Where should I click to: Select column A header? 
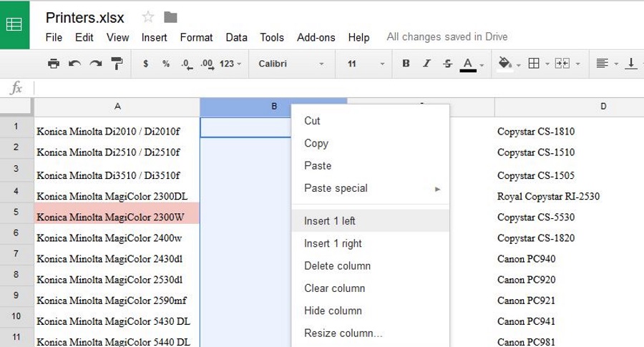click(x=117, y=107)
